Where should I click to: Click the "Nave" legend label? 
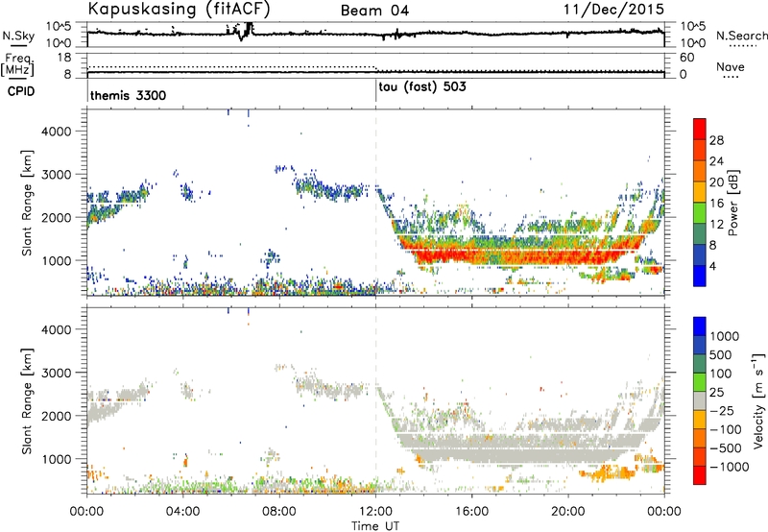tap(731, 67)
